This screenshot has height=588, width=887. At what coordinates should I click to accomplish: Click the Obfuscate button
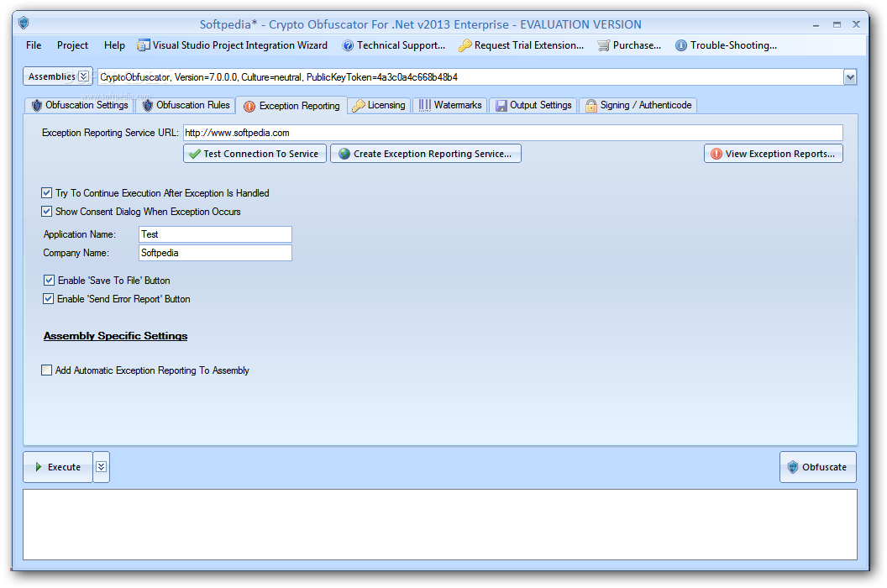818,467
